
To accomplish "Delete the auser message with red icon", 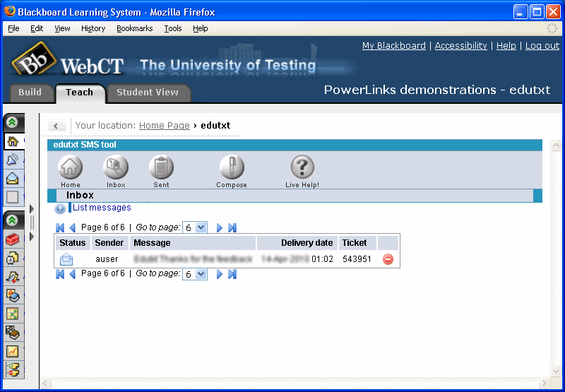I will tap(388, 259).
